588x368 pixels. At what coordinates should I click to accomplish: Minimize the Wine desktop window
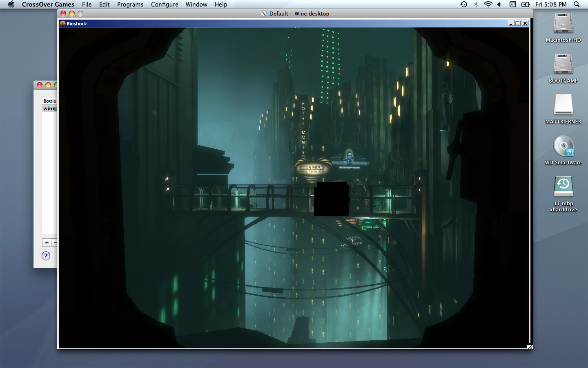point(72,13)
